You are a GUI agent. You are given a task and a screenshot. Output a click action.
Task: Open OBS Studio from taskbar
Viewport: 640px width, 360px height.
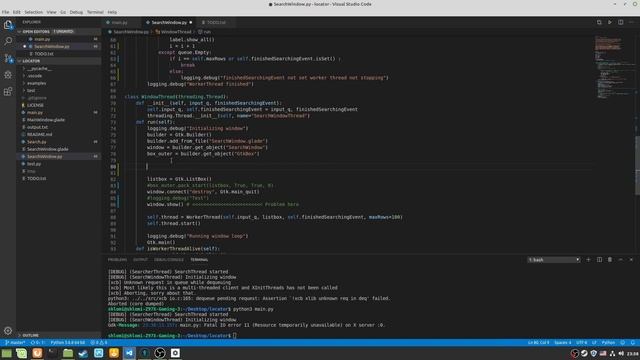(160, 353)
